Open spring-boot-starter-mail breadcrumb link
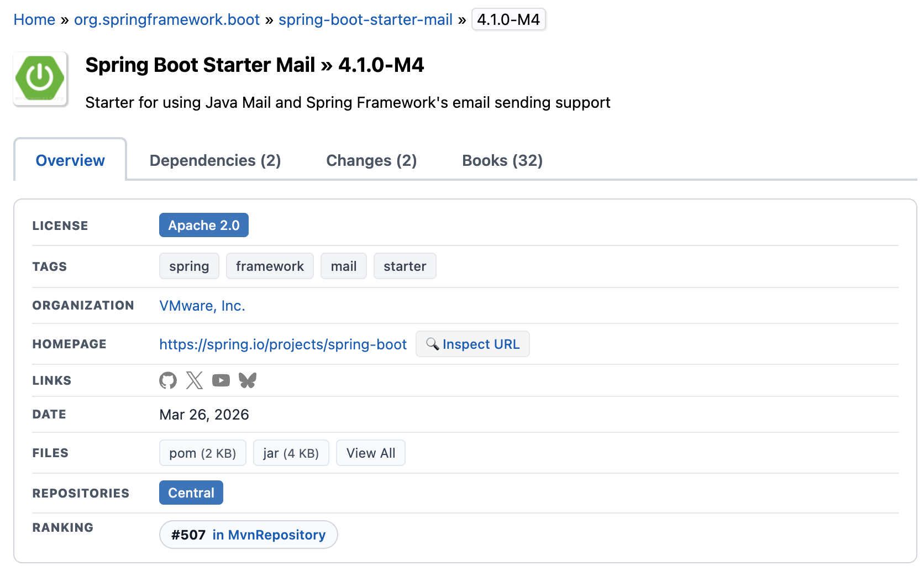 365,19
